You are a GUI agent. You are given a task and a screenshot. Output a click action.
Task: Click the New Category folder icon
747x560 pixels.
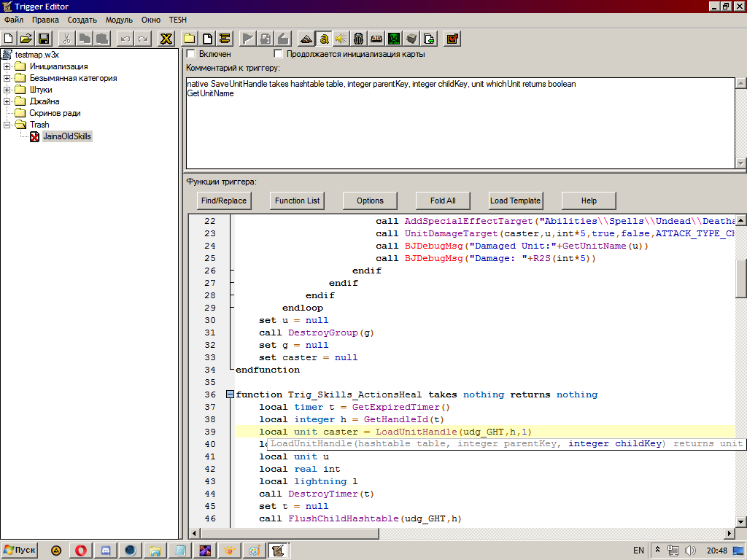tap(189, 39)
